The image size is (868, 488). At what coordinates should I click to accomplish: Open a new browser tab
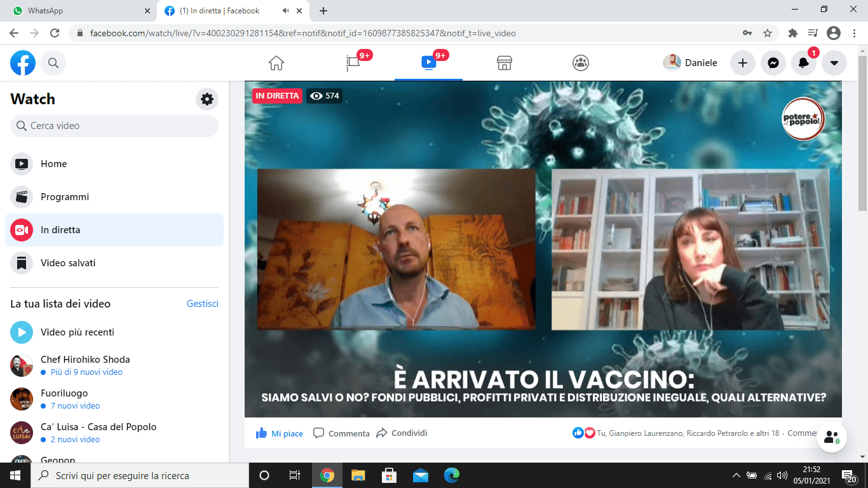[x=323, y=11]
